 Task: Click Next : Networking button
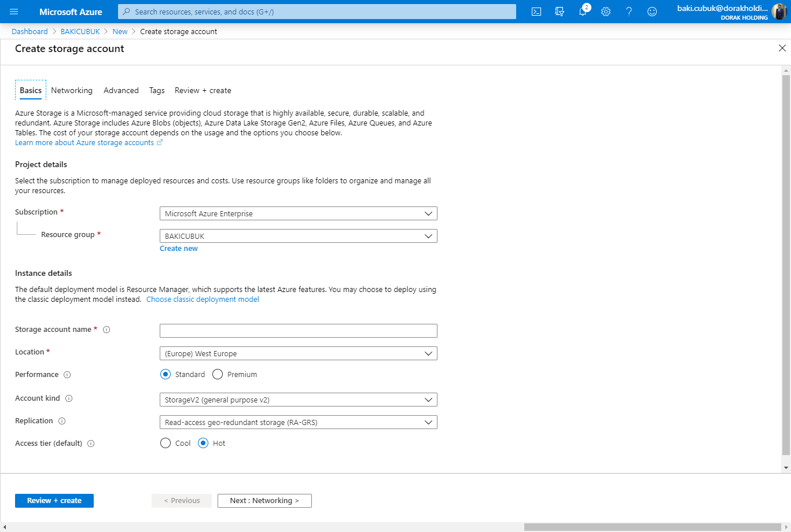(x=264, y=500)
